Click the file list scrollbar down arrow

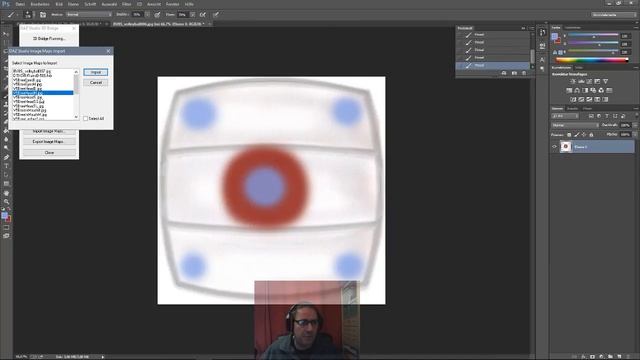(76, 117)
